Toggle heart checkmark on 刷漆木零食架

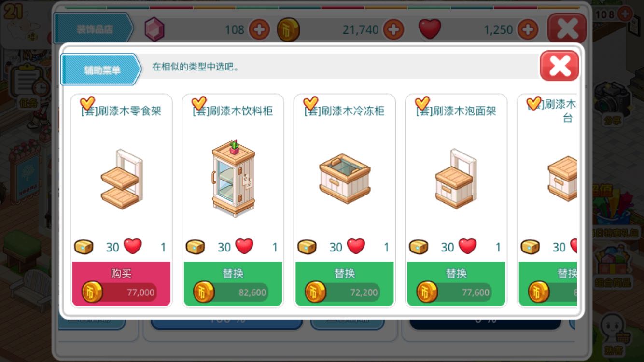87,103
